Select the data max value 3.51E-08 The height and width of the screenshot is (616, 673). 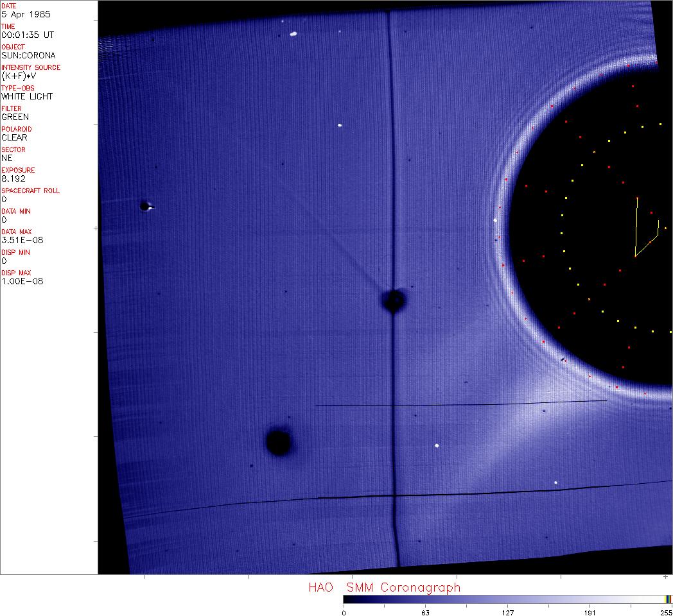(23, 240)
